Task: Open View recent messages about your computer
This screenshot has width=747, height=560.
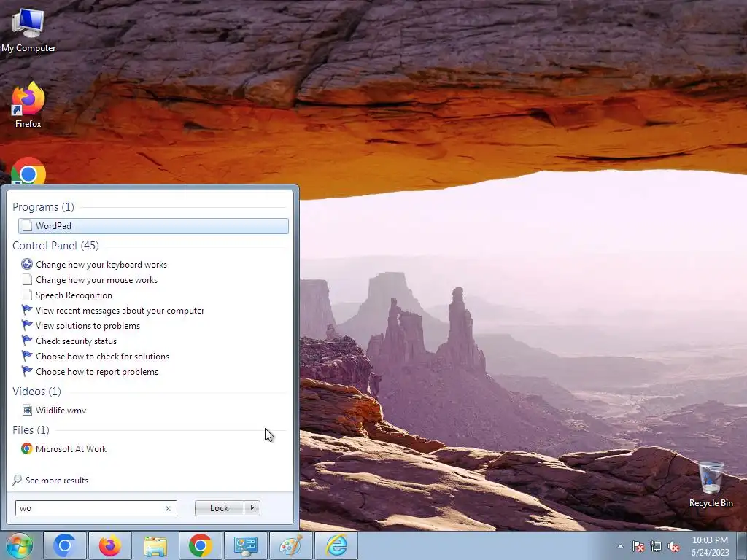Action: (120, 311)
